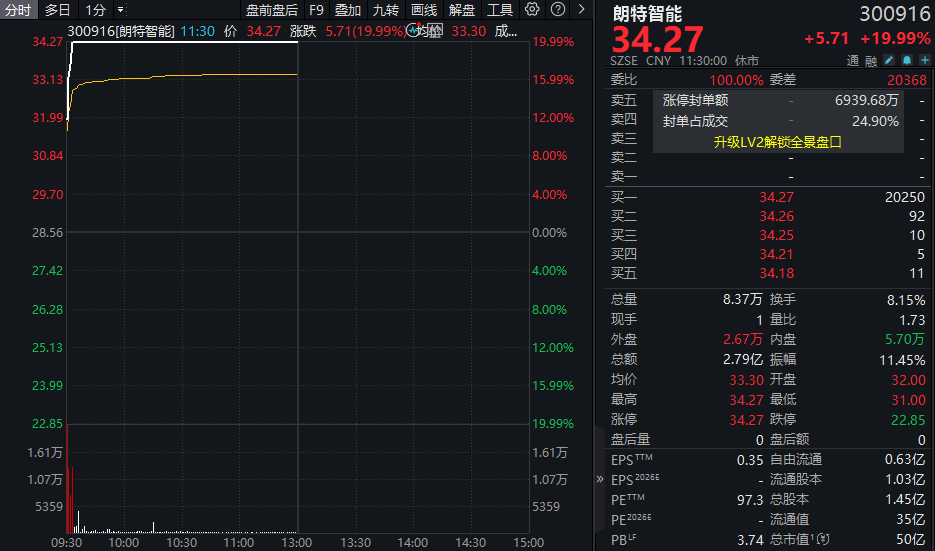This screenshot has width=935, height=551.
Task: Click the right arrow to show more tools
Action: click(x=581, y=10)
